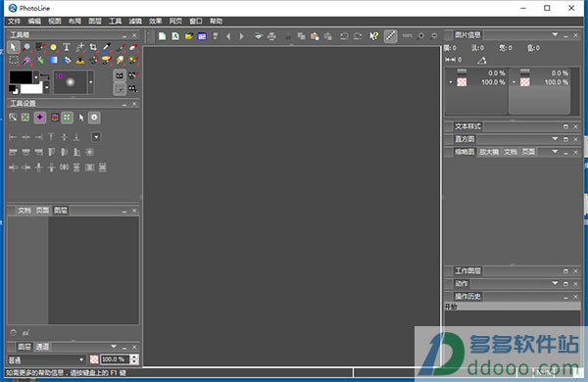The width and height of the screenshot is (588, 382).
Task: Swap foreground and background colors
Action: tap(45, 76)
